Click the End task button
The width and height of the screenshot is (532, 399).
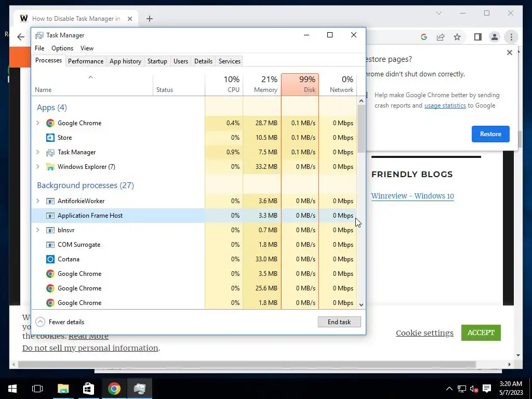[x=339, y=322]
